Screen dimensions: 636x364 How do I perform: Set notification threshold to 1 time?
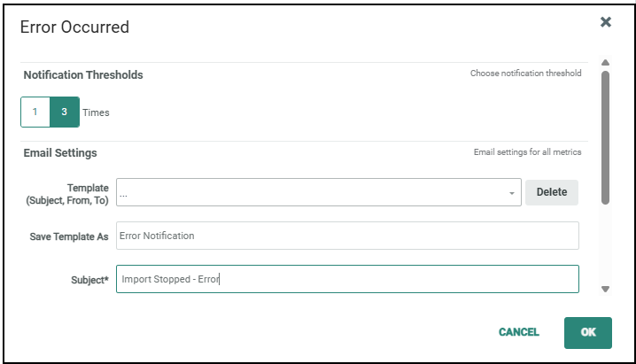pyautogui.click(x=35, y=112)
